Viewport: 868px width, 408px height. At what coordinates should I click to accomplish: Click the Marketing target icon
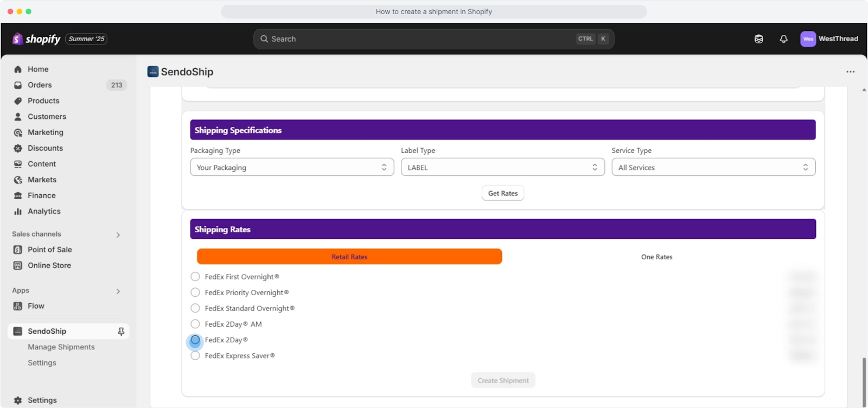coord(18,132)
